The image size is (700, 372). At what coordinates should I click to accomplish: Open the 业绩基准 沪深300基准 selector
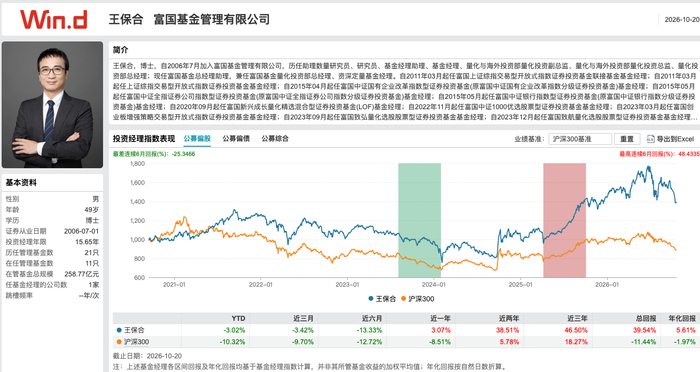click(x=580, y=139)
